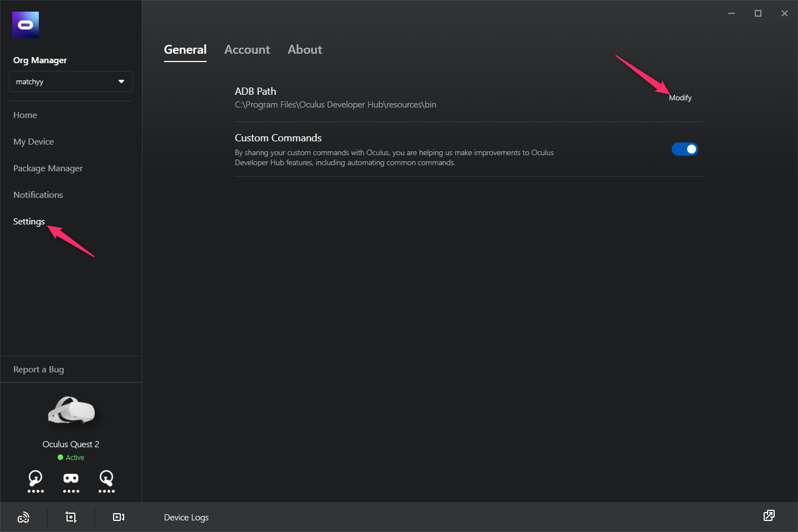Click the capture screenshot icon
This screenshot has height=532, width=798.
click(x=71, y=517)
